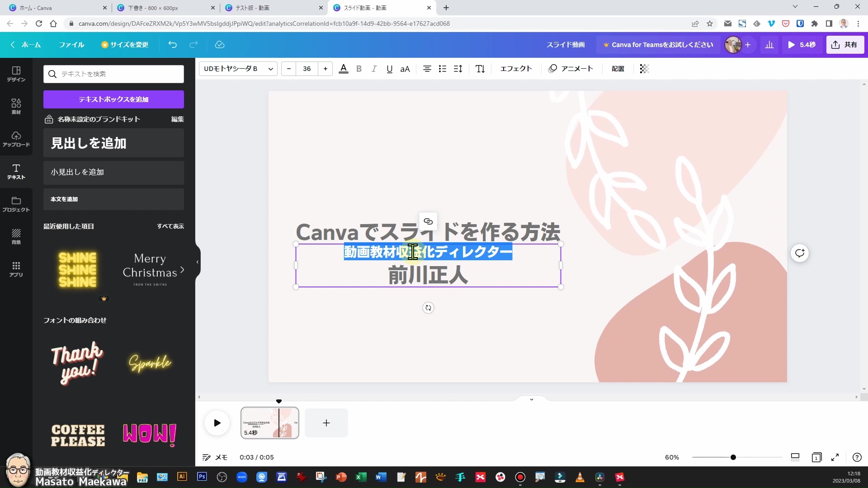Adjust the zoom slider handle
The image size is (868, 488).
point(733,457)
